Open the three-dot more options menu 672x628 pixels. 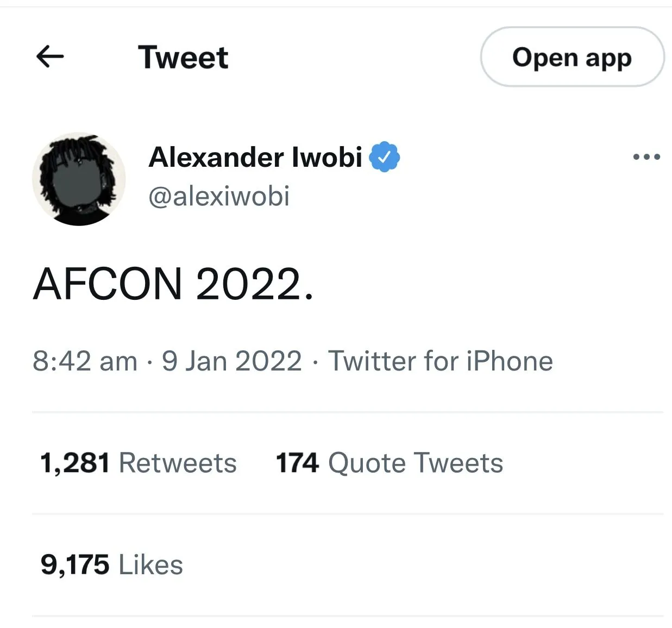tap(646, 157)
